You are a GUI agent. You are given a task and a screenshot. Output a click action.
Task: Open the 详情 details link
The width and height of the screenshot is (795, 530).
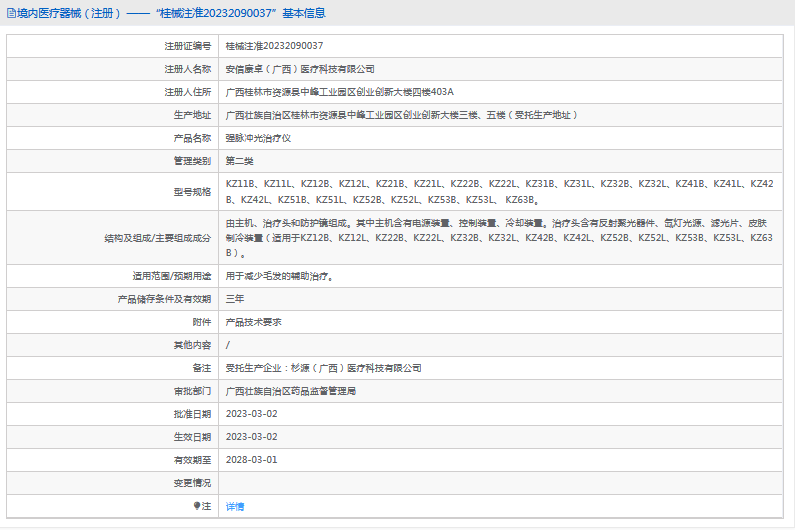pos(235,506)
